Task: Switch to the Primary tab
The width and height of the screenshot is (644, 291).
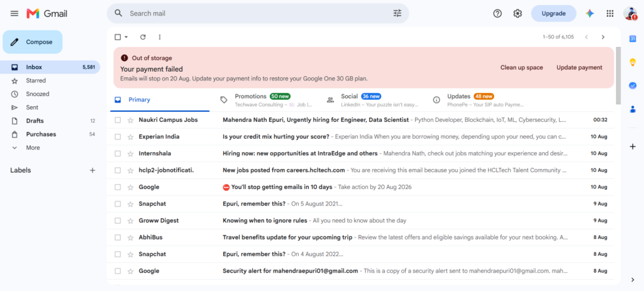Action: [160, 100]
